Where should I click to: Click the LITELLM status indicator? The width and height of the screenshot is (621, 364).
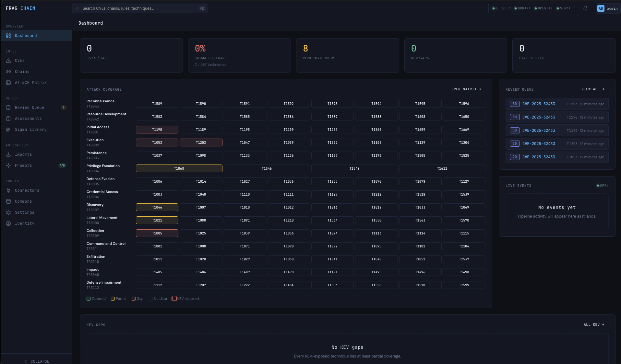[501, 8]
